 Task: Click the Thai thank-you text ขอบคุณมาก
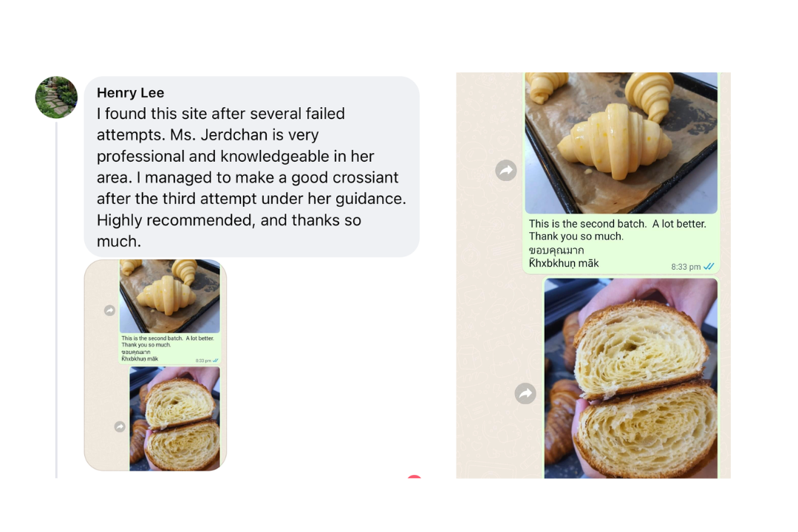556,250
